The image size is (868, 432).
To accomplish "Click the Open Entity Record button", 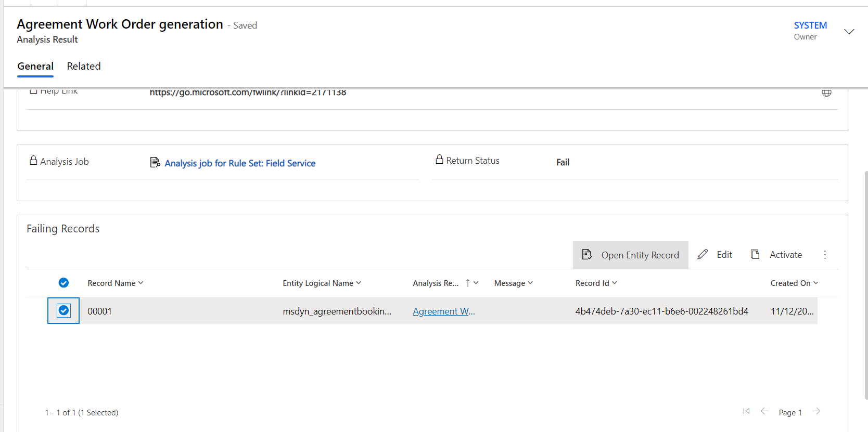I will (x=631, y=255).
